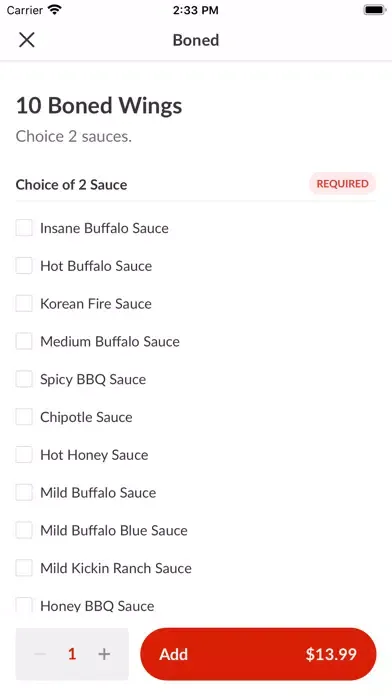Select the Hot Honey Sauce checkbox
Screen dimensions: 392x696
point(24,454)
